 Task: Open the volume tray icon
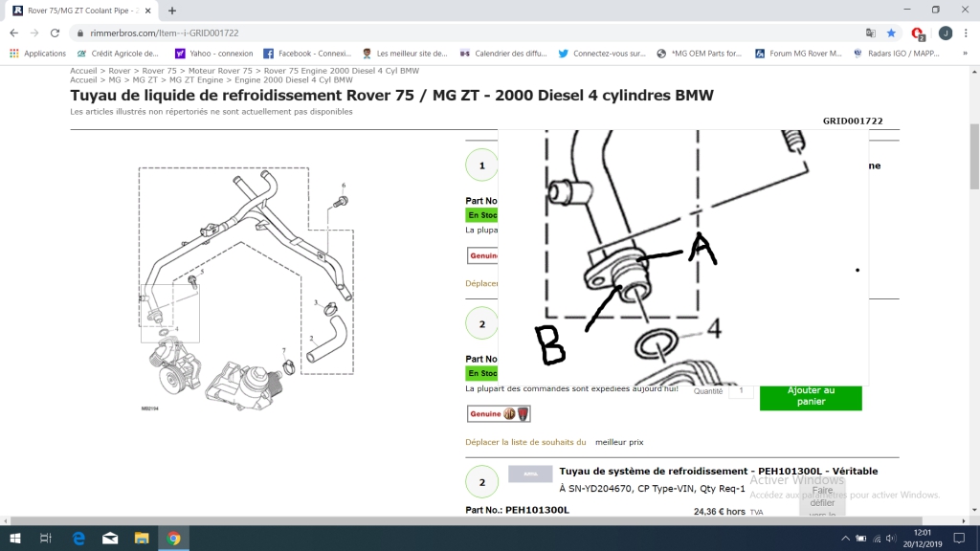(x=891, y=539)
